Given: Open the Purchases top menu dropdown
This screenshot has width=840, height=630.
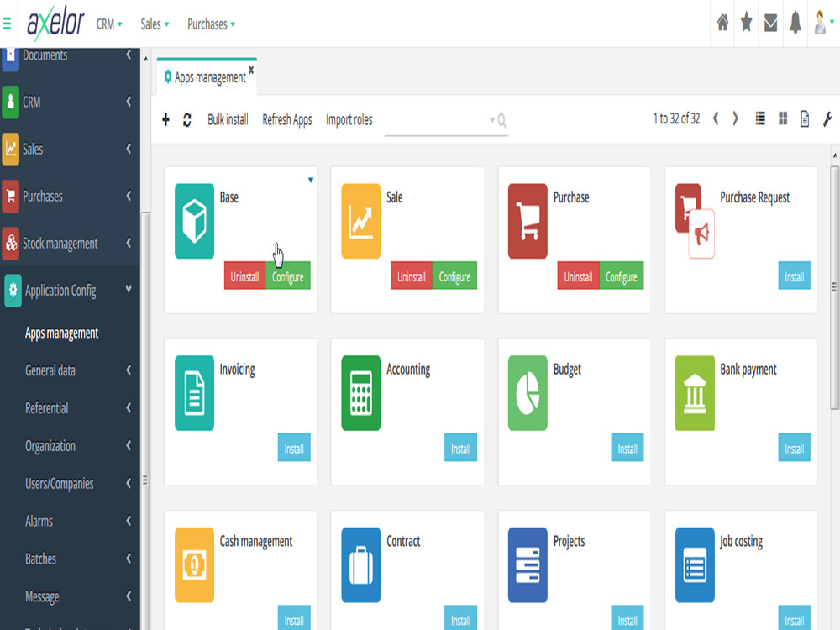Looking at the screenshot, I should pos(211,24).
